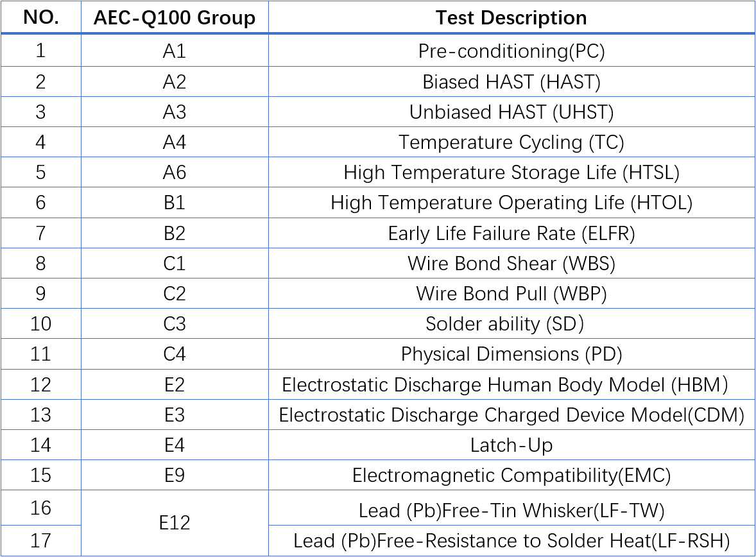Click the AEC-Q100 Group column header
Viewport: 756px width, 557px height.
tap(175, 18)
